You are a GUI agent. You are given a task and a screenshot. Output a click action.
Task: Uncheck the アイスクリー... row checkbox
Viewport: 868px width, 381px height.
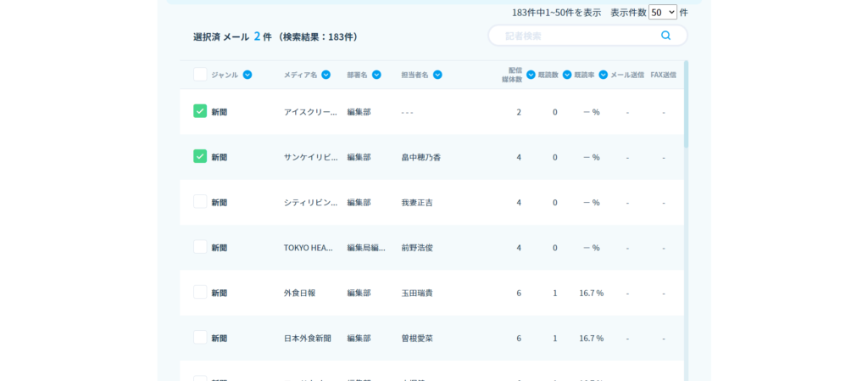pyautogui.click(x=200, y=111)
